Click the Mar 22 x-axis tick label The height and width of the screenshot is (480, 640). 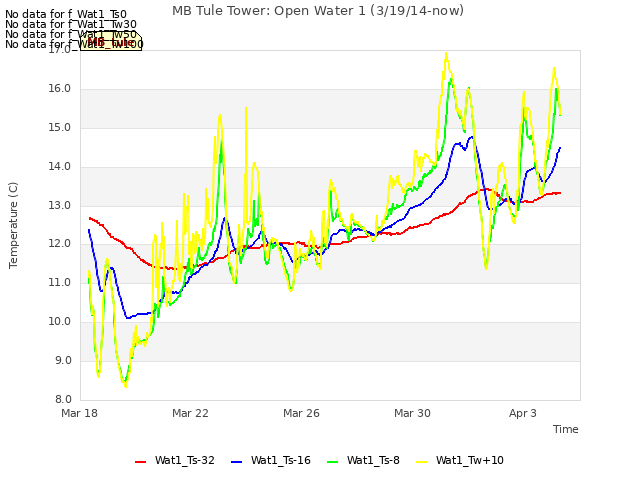(x=190, y=413)
